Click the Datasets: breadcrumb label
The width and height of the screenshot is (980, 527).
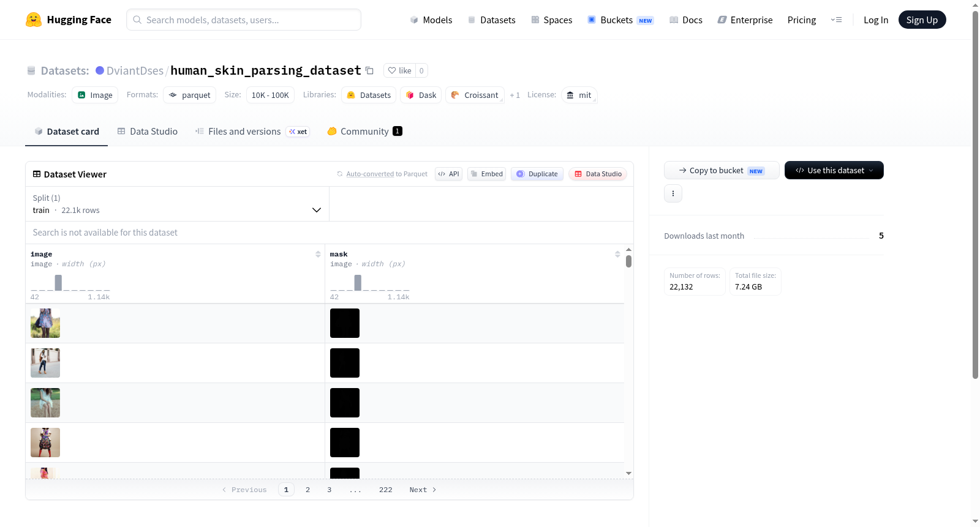65,70
